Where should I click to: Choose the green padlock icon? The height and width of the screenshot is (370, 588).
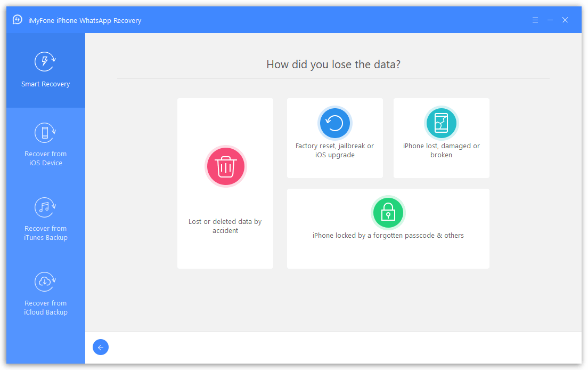(388, 213)
